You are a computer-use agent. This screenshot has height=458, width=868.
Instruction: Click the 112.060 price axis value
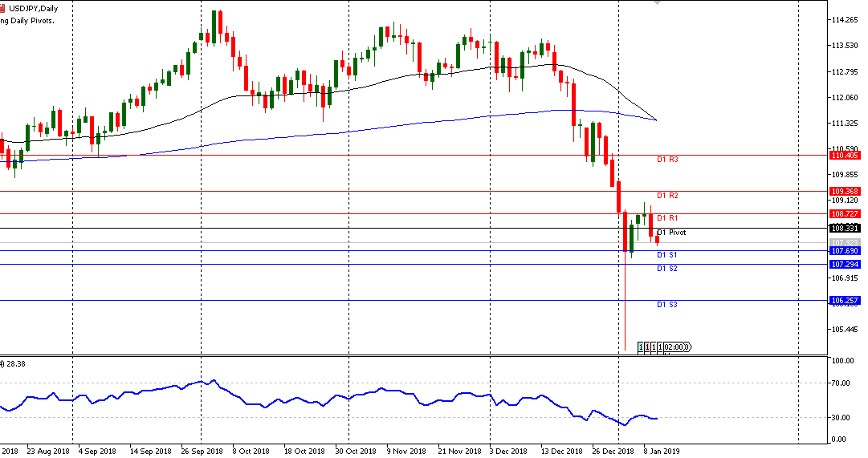[845, 98]
